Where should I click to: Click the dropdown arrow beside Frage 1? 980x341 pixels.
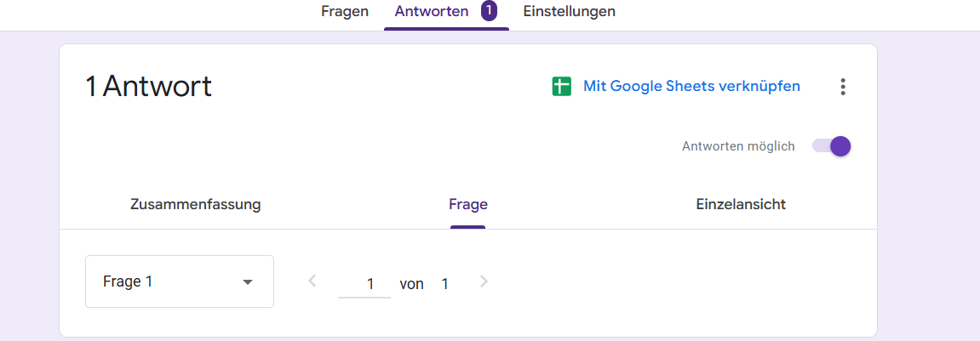pos(248,282)
